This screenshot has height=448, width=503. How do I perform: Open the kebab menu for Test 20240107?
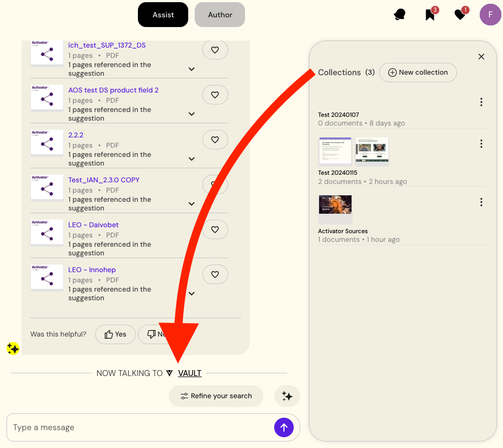481,102
